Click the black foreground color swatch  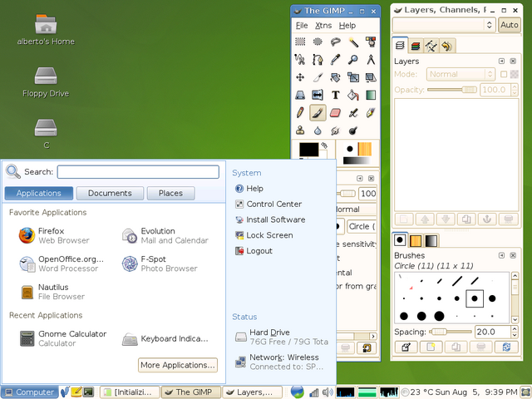(x=308, y=150)
